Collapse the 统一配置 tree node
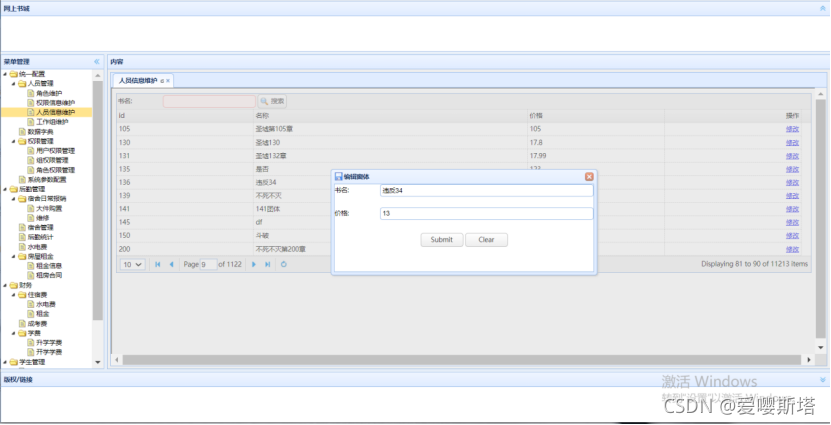Screen dimensions: 831x425 pos(5,74)
